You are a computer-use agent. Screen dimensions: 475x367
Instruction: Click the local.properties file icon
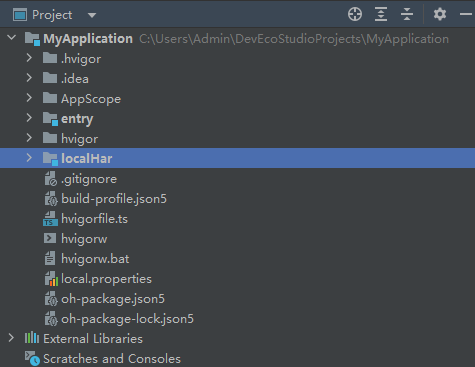pyautogui.click(x=51, y=279)
